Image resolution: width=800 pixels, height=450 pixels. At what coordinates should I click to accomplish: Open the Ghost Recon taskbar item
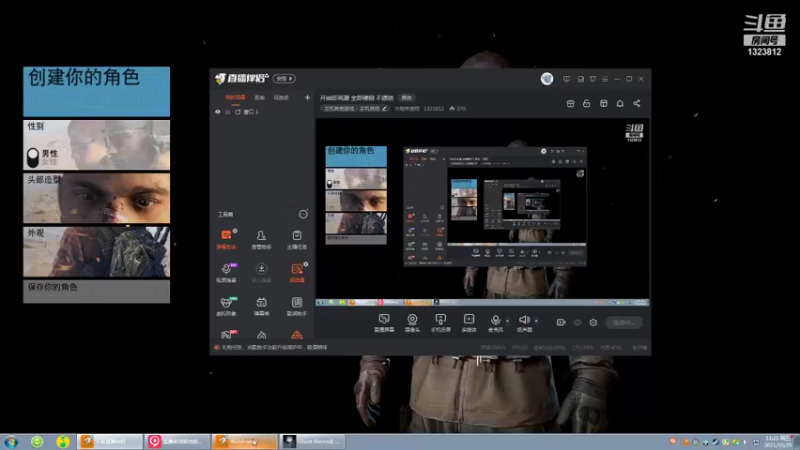point(313,441)
